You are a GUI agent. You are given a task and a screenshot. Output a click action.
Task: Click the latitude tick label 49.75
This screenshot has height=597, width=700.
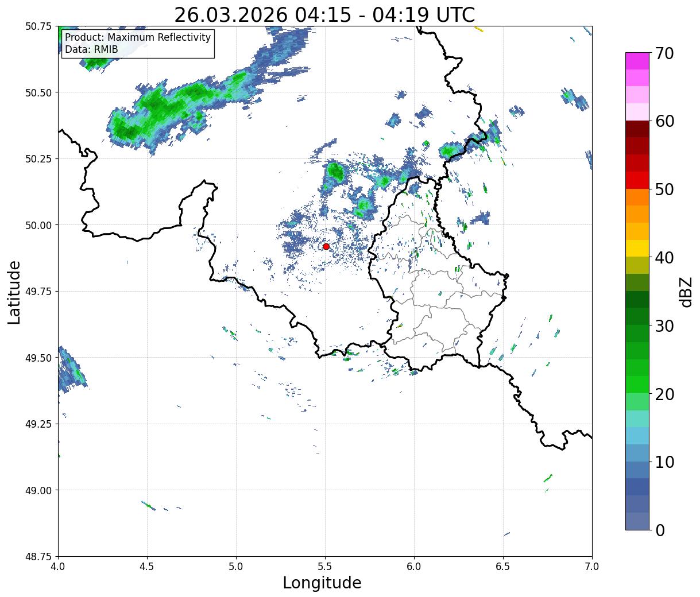pos(38,292)
